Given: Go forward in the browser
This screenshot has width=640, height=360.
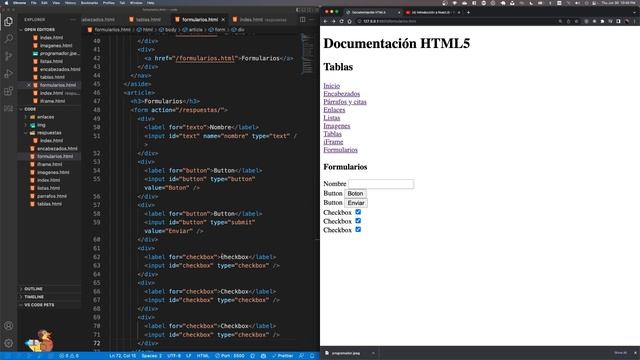Looking at the screenshot, I should pyautogui.click(x=333, y=21).
